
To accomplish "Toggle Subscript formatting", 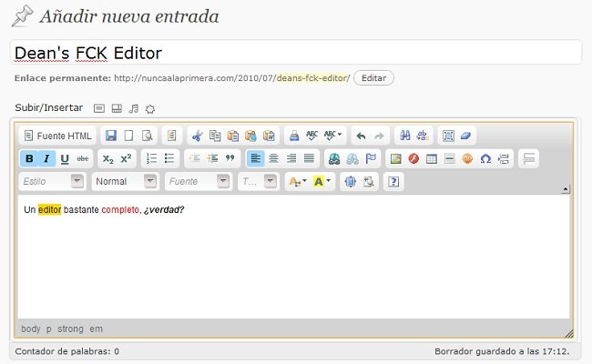I will coord(108,159).
